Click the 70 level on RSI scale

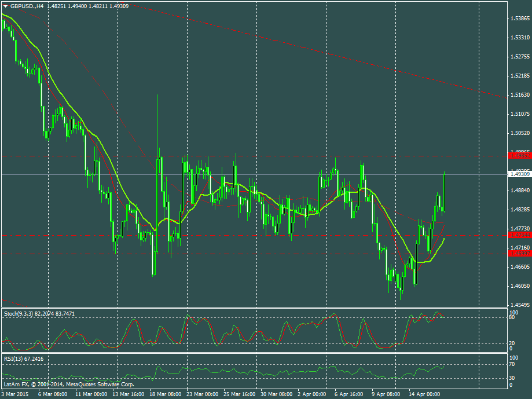(x=512, y=364)
